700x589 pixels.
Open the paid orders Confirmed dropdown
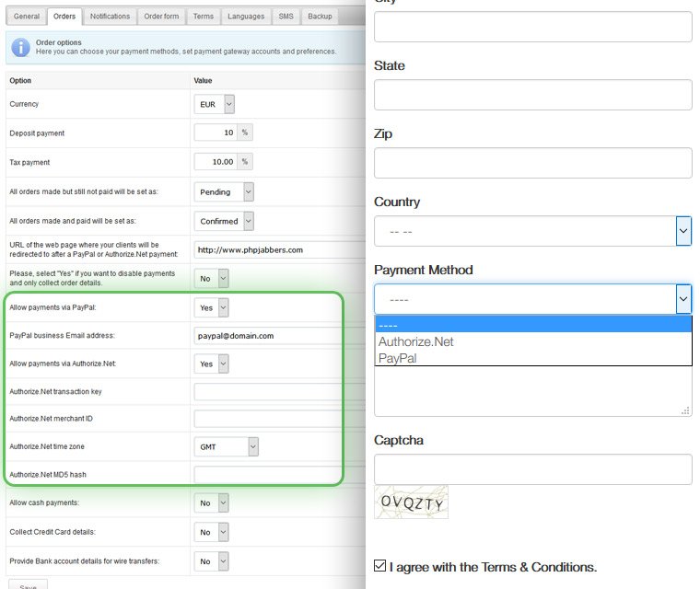coord(224,221)
